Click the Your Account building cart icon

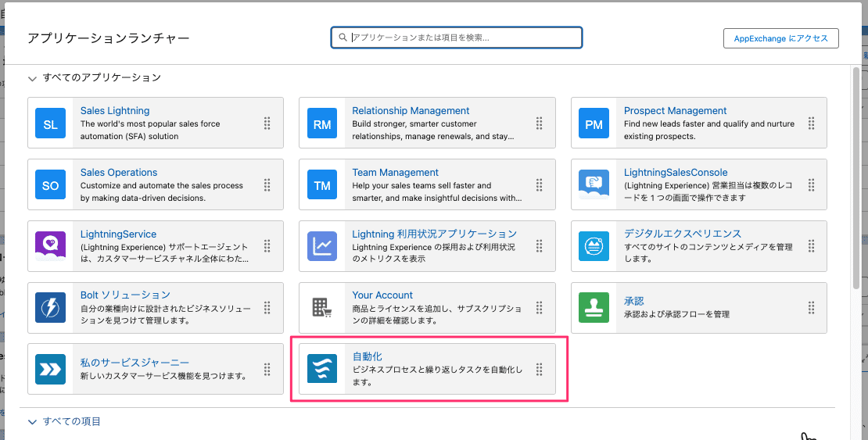coord(322,308)
